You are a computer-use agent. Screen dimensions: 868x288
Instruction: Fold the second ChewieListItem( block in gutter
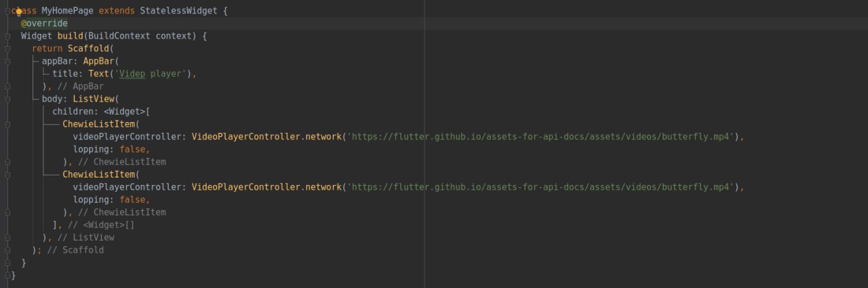tap(7, 174)
